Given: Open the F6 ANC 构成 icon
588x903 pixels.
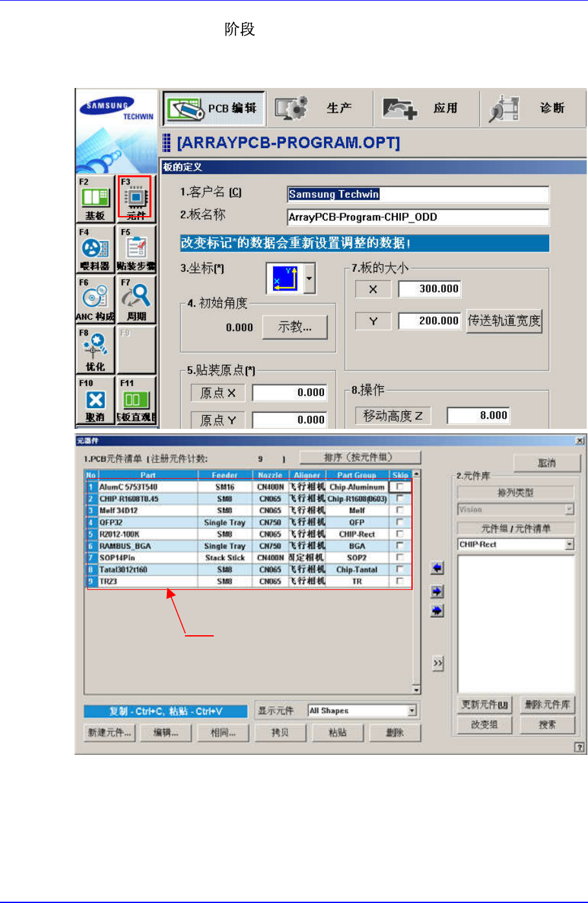Looking at the screenshot, I should click(x=95, y=299).
